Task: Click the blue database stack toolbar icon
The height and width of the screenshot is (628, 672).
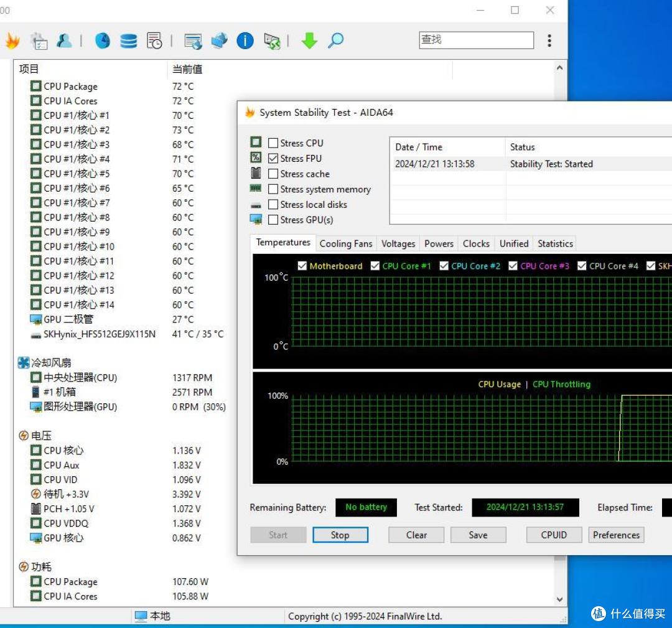Action: click(x=129, y=40)
